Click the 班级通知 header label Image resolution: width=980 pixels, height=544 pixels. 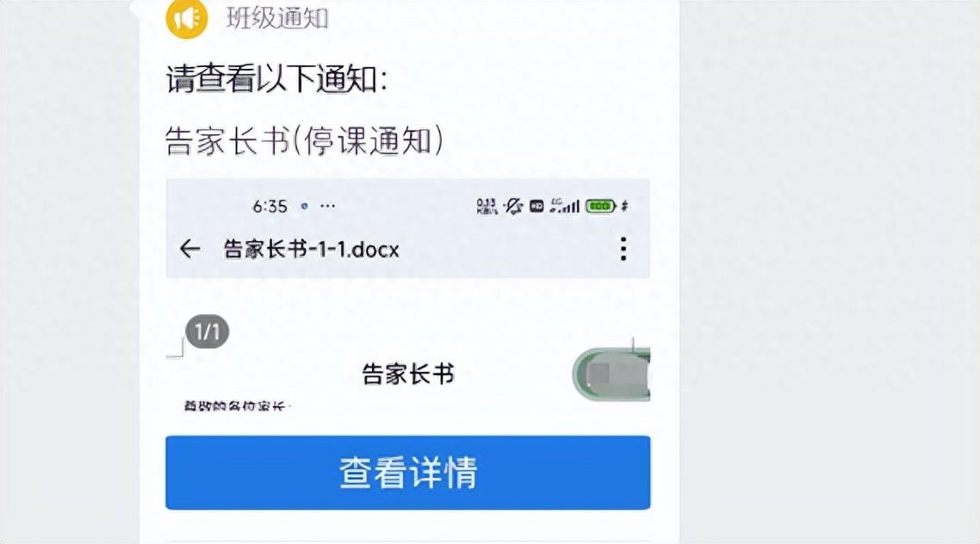click(277, 18)
